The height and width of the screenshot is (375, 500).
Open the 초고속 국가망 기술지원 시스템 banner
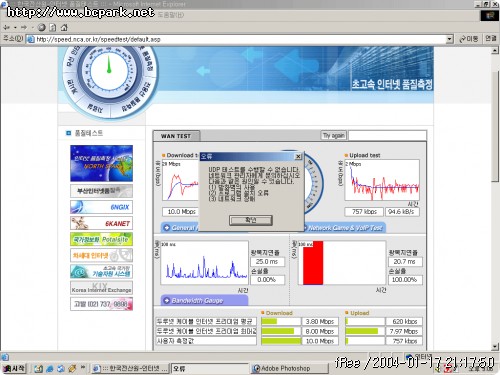pyautogui.click(x=101, y=271)
